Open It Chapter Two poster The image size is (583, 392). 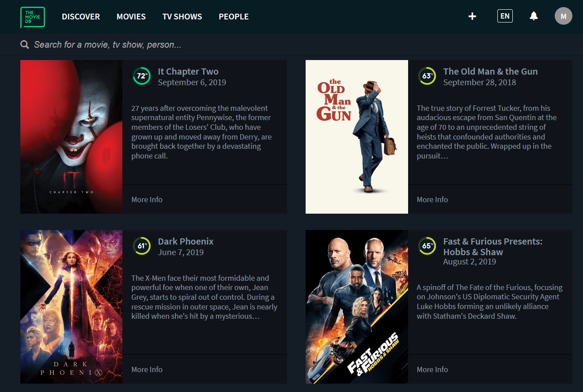[x=72, y=137]
